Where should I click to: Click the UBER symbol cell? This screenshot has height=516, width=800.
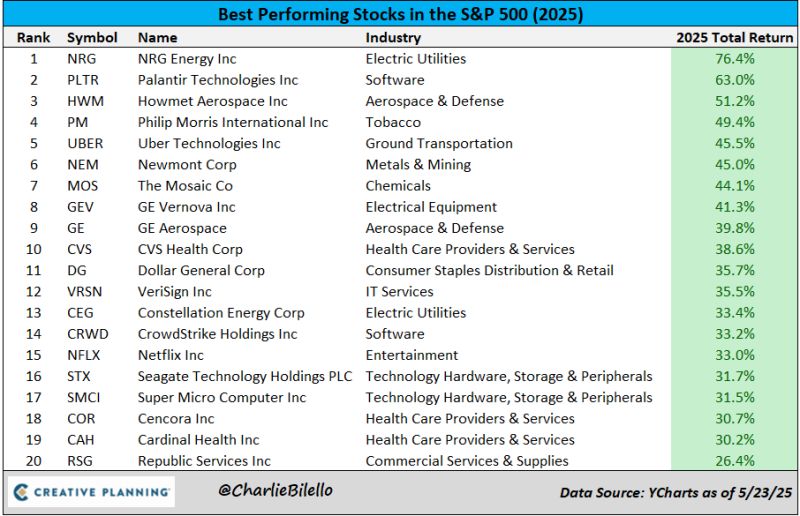pos(85,143)
